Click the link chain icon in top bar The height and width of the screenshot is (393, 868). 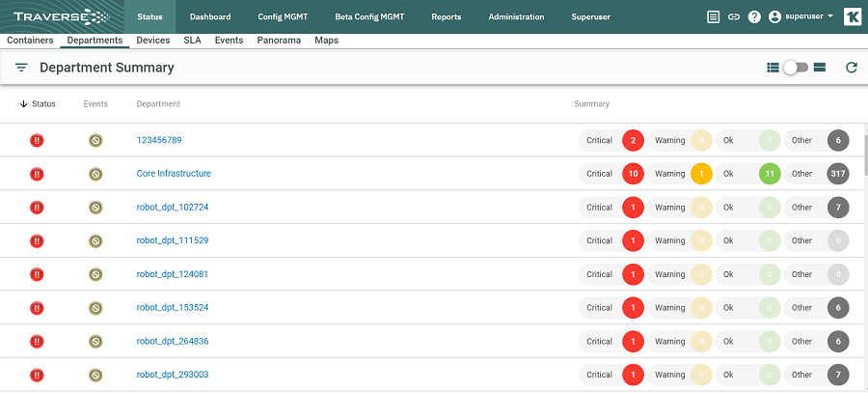point(734,16)
